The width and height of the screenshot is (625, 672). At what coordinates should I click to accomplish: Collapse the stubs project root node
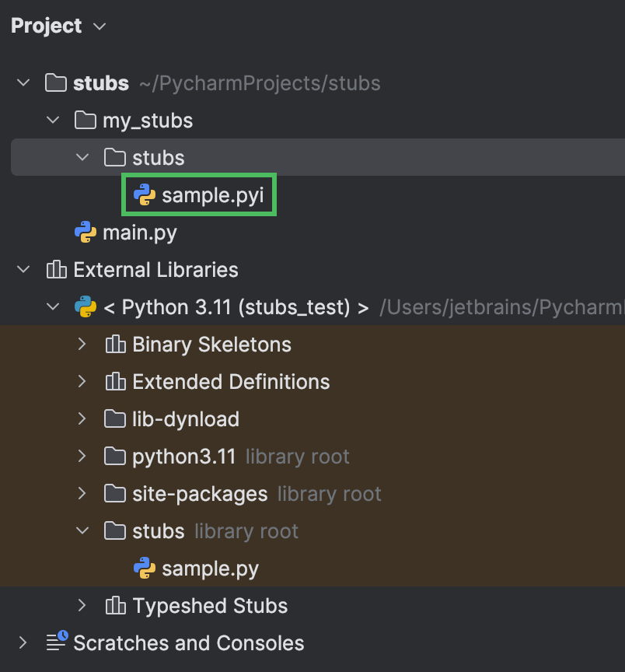23,82
